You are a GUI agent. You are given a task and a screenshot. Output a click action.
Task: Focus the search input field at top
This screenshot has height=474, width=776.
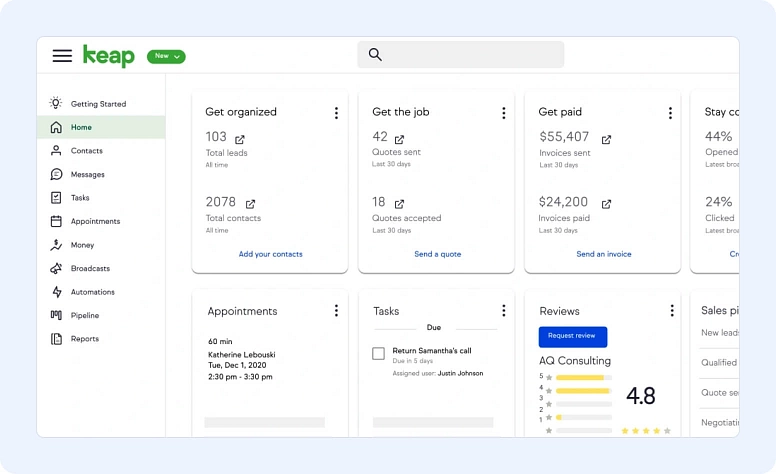coord(461,55)
